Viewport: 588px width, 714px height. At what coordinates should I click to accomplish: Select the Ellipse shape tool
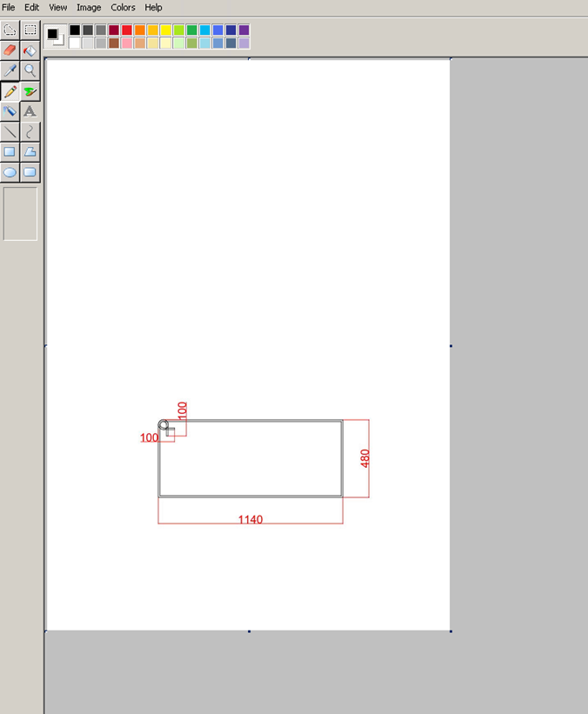(10, 172)
